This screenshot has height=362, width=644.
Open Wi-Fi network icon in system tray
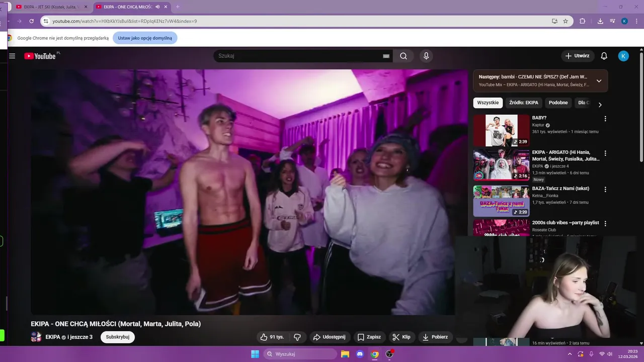602,354
